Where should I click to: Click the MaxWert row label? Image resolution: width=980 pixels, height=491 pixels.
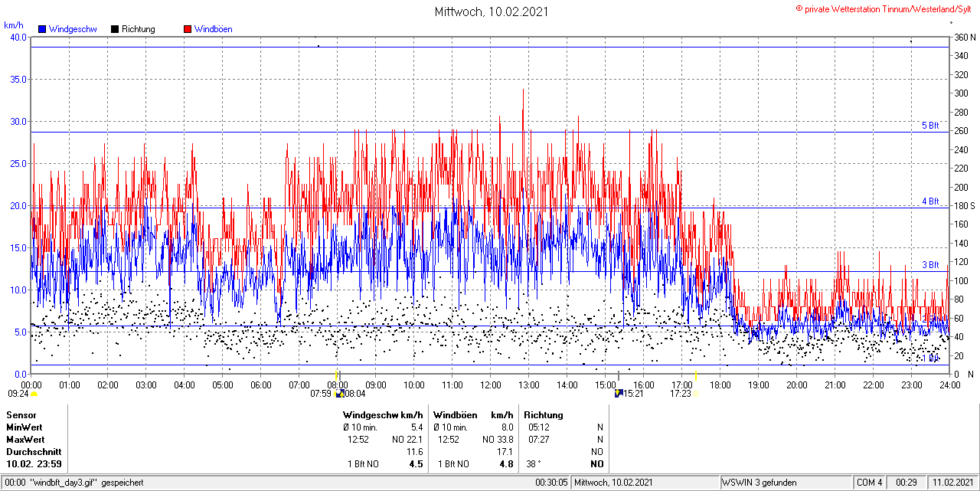(25, 439)
